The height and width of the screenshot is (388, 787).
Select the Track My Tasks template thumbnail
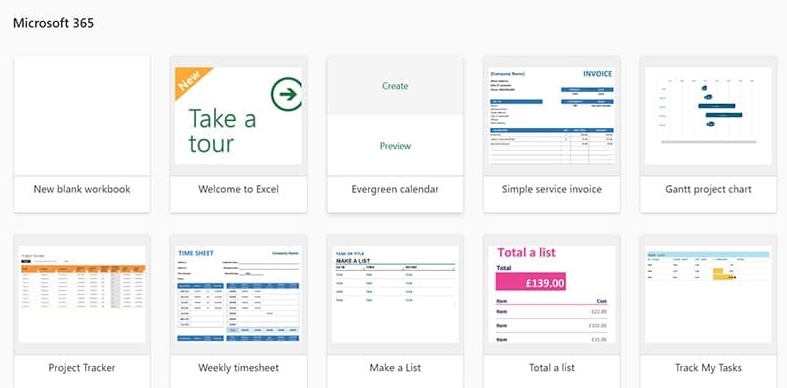(708, 295)
